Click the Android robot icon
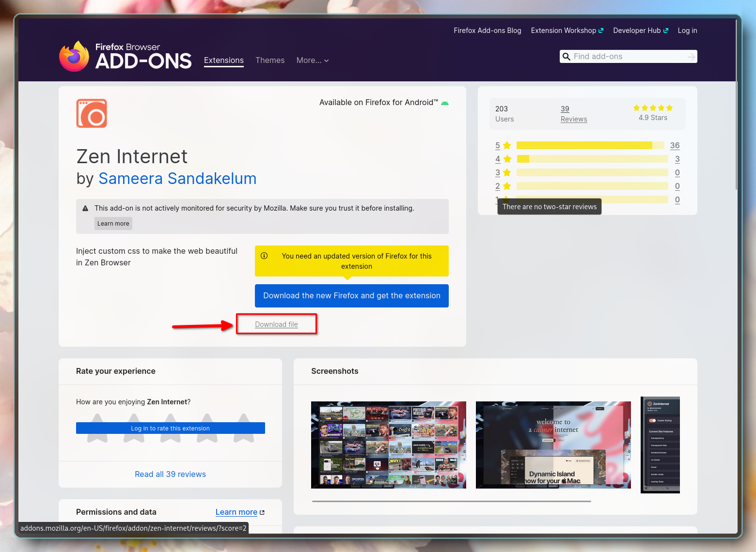756x552 pixels. tap(445, 103)
